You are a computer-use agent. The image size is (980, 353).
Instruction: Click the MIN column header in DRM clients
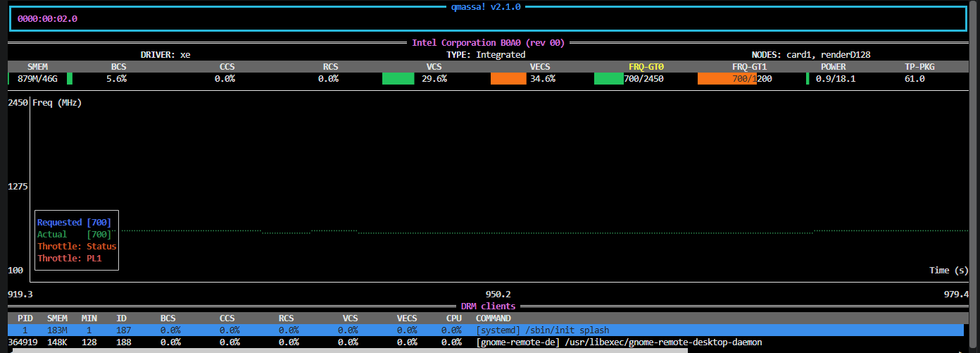click(89, 318)
